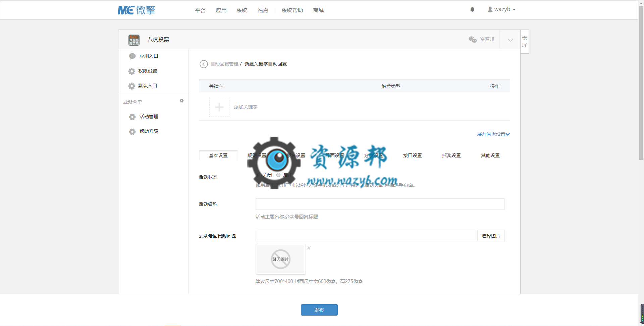Click the 发布 publish button
Image resolution: width=644 pixels, height=326 pixels.
pyautogui.click(x=319, y=310)
